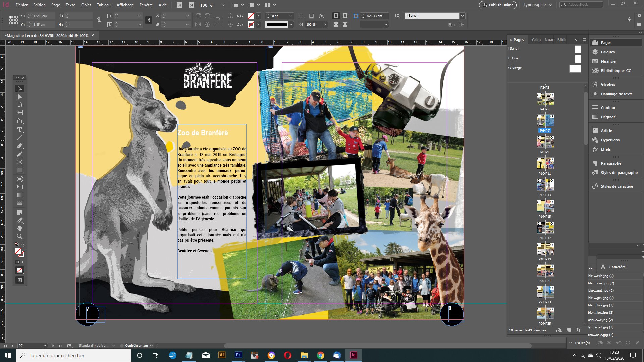Select the Scissors tool
This screenshot has height=362, width=644.
click(x=20, y=179)
